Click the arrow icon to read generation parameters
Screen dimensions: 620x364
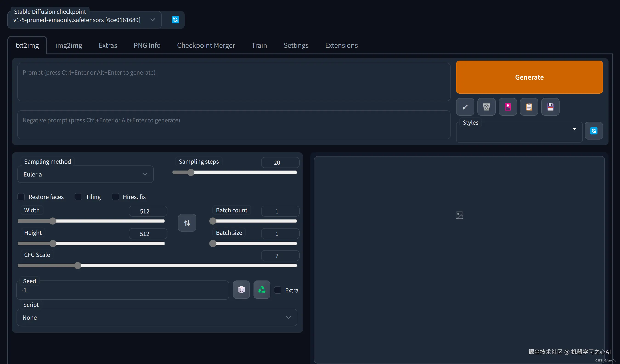(465, 107)
